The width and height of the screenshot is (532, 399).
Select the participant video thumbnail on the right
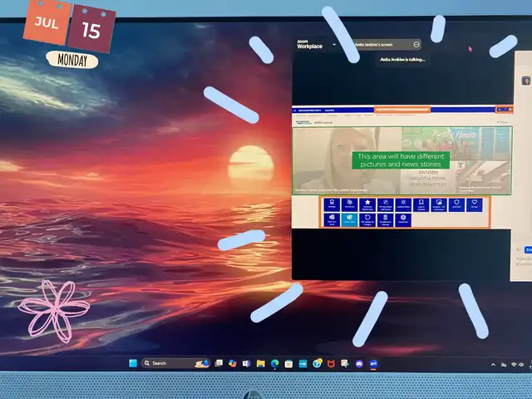(527, 81)
